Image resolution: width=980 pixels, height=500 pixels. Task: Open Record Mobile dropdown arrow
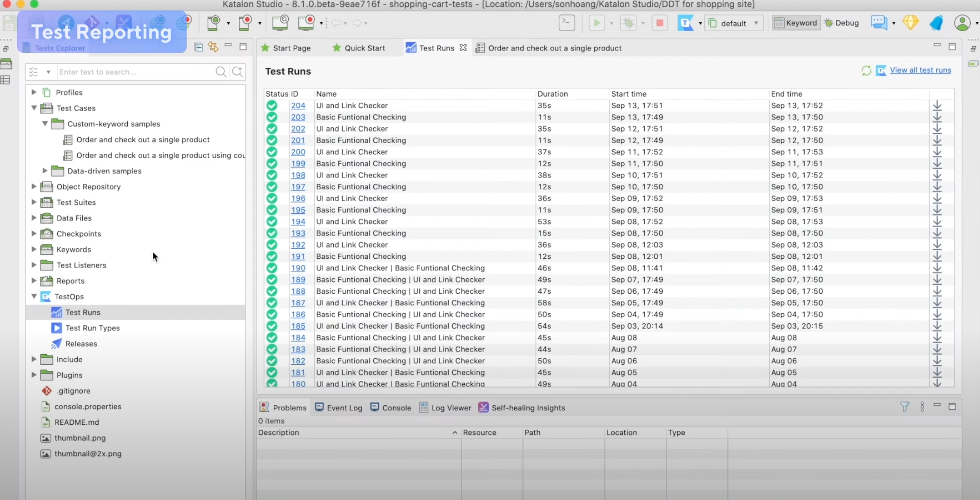point(260,23)
